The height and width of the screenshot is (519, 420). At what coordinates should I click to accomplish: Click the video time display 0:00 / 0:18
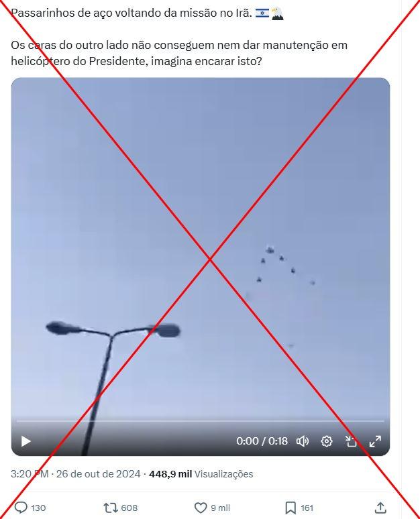[262, 441]
